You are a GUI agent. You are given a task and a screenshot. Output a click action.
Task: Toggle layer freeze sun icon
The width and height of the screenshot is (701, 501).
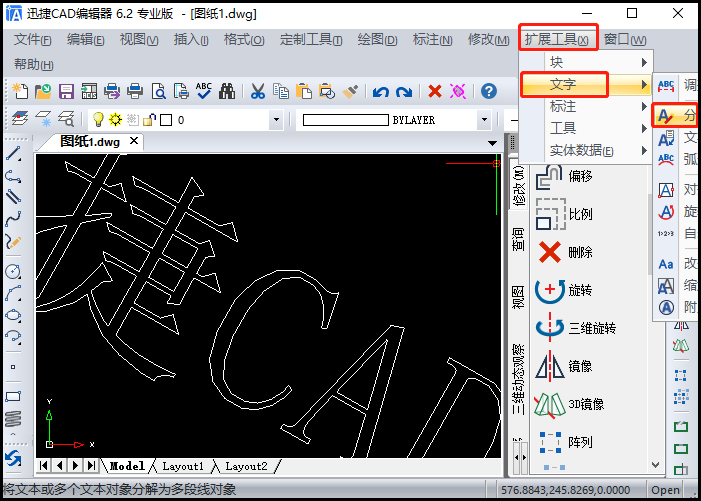(x=115, y=120)
